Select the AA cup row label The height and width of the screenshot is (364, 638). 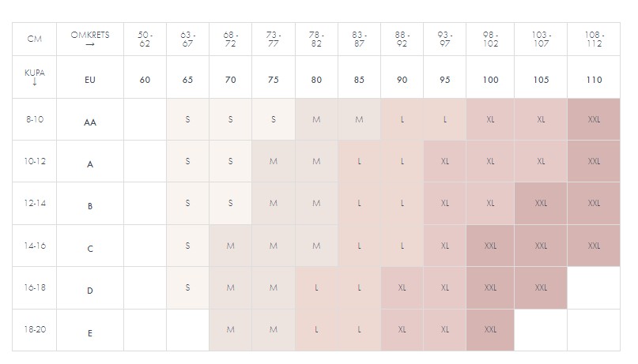pos(90,122)
